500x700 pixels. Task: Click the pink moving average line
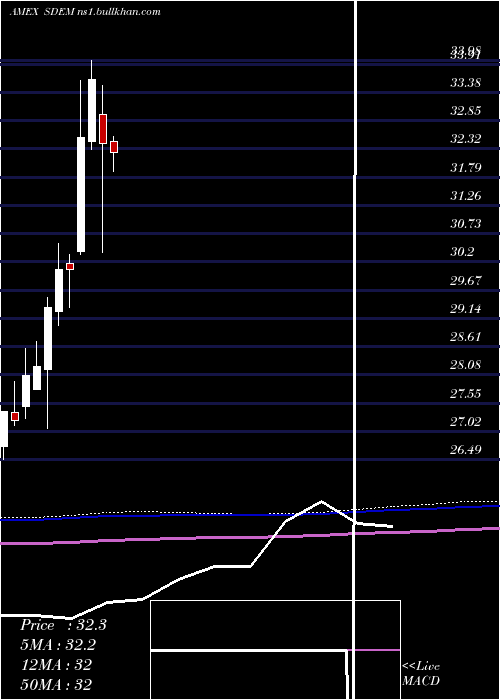pyautogui.click(x=250, y=538)
